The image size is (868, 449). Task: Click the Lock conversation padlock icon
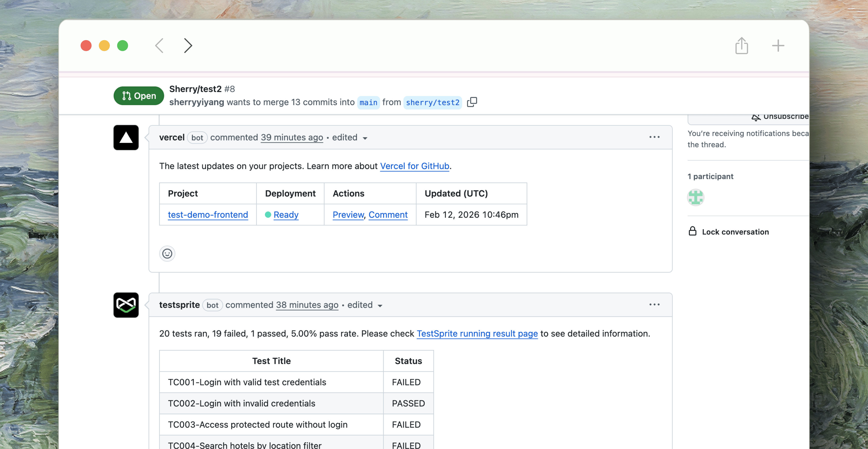[692, 231]
